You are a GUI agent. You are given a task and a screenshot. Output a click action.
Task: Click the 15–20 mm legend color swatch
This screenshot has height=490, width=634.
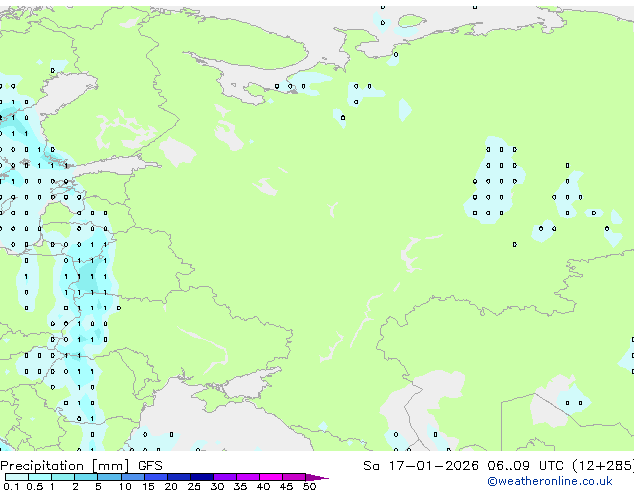coord(156,477)
